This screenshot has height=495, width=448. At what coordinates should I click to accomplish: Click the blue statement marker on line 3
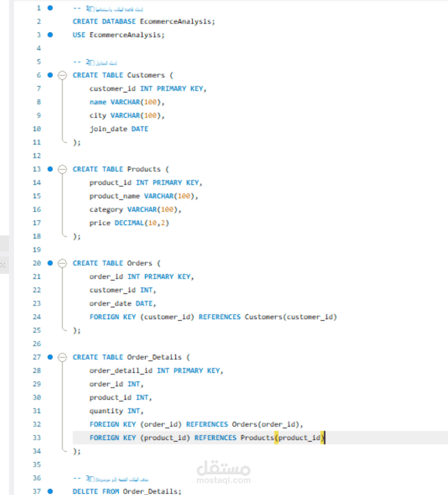click(x=50, y=35)
